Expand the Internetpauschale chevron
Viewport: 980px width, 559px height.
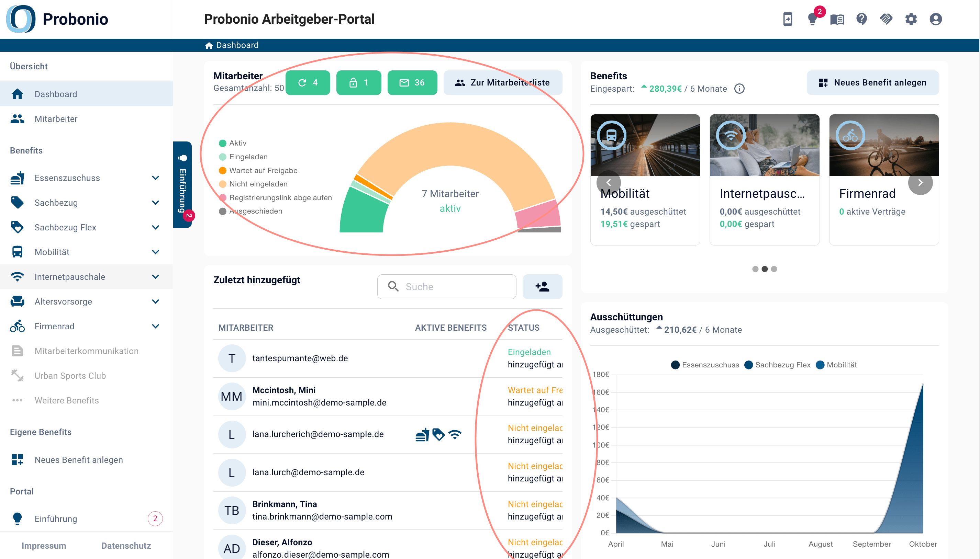pos(155,277)
